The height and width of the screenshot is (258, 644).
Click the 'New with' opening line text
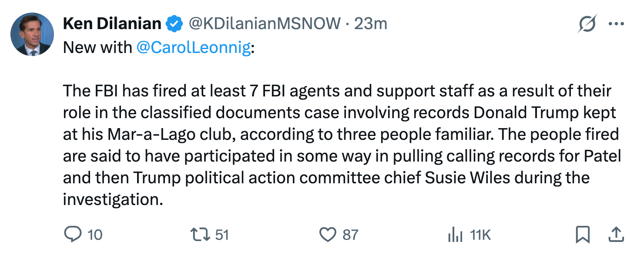click(x=98, y=47)
